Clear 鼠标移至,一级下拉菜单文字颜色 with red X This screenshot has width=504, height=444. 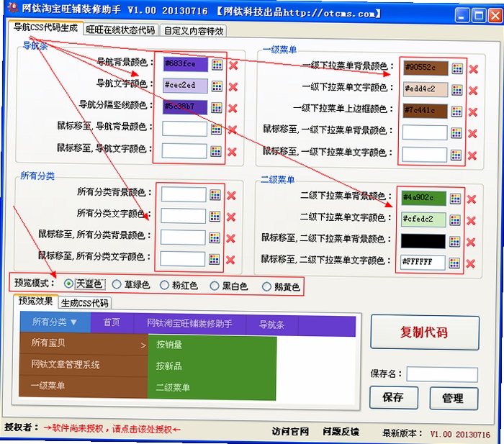[x=472, y=156]
